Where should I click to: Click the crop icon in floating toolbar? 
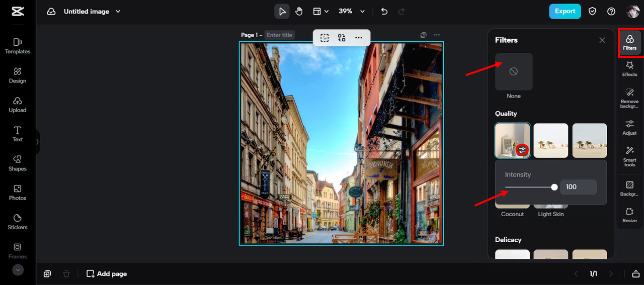pos(325,38)
